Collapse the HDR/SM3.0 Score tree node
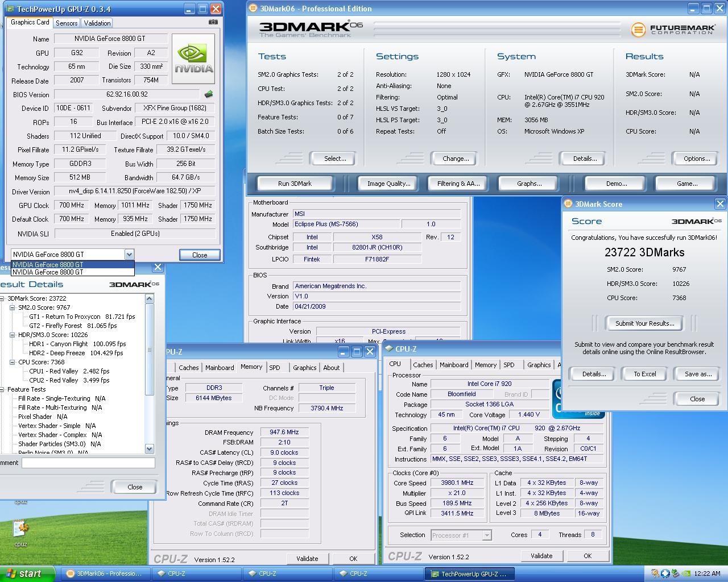 (13, 335)
